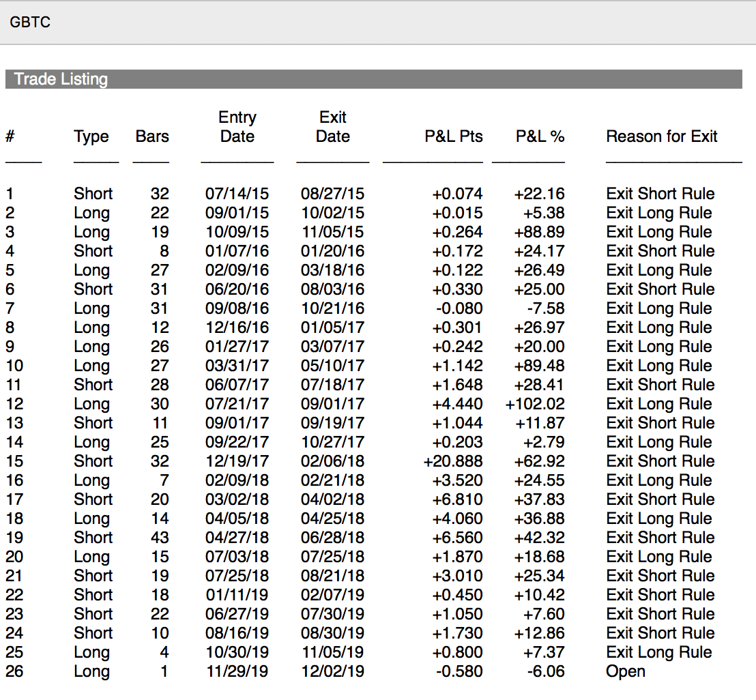The width and height of the screenshot is (756, 700).
Task: Click the P&L Pts column header
Action: [453, 136]
